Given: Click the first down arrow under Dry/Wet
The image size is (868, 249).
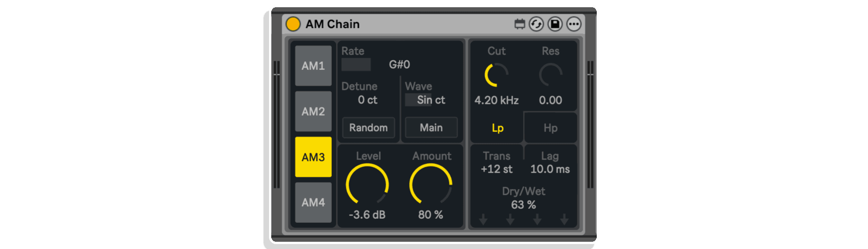Looking at the screenshot, I should coord(483,219).
